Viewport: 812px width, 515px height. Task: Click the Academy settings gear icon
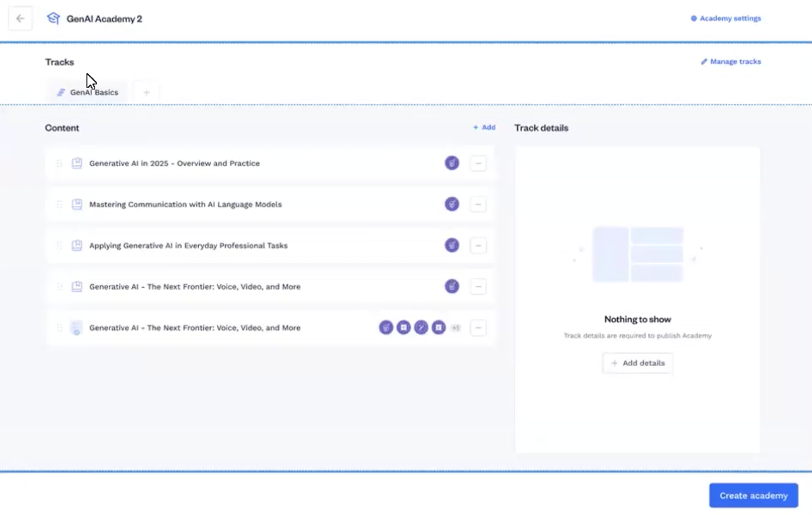pyautogui.click(x=692, y=18)
